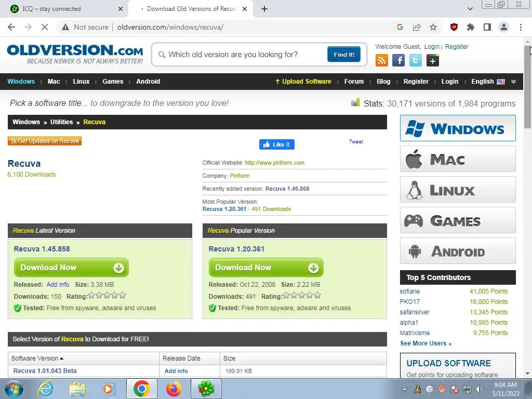
Task: Switch to the ICQ – stay connected tab
Action: (64, 9)
